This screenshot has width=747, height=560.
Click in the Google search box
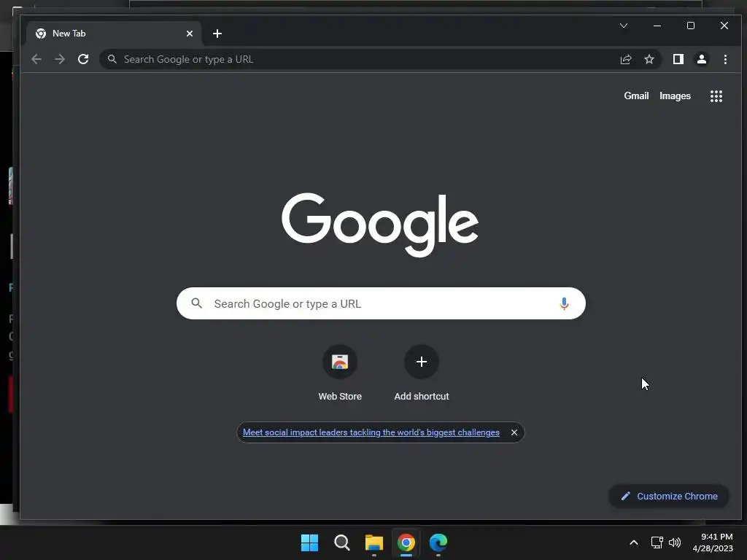tap(381, 303)
